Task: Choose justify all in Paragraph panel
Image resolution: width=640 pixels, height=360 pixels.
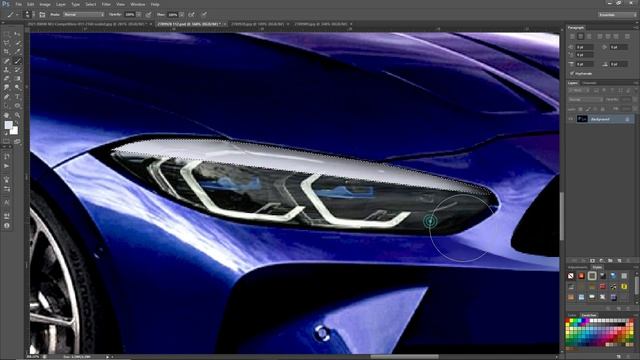Action: coord(627,37)
